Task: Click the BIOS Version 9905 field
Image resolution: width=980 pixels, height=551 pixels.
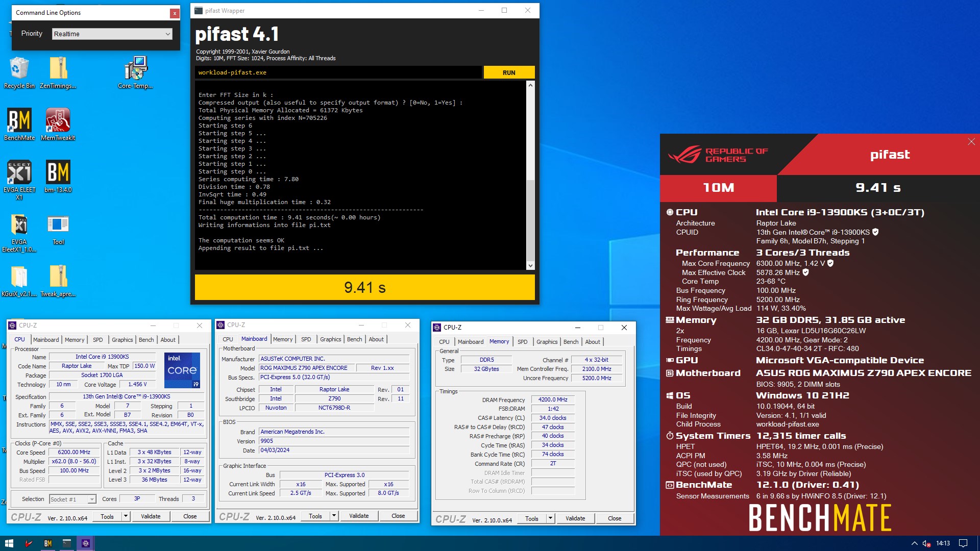Action: point(334,441)
